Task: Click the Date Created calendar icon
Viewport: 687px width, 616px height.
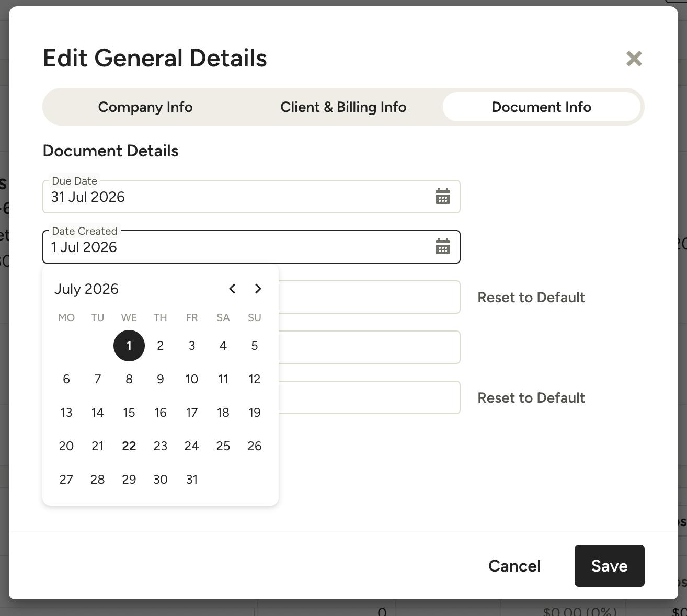Action: click(x=443, y=247)
